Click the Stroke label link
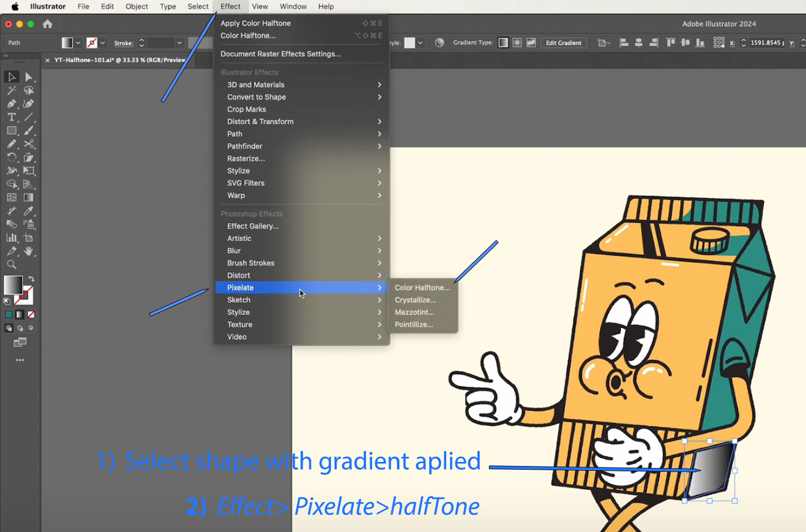Viewport: 806px width, 532px height. pos(123,43)
